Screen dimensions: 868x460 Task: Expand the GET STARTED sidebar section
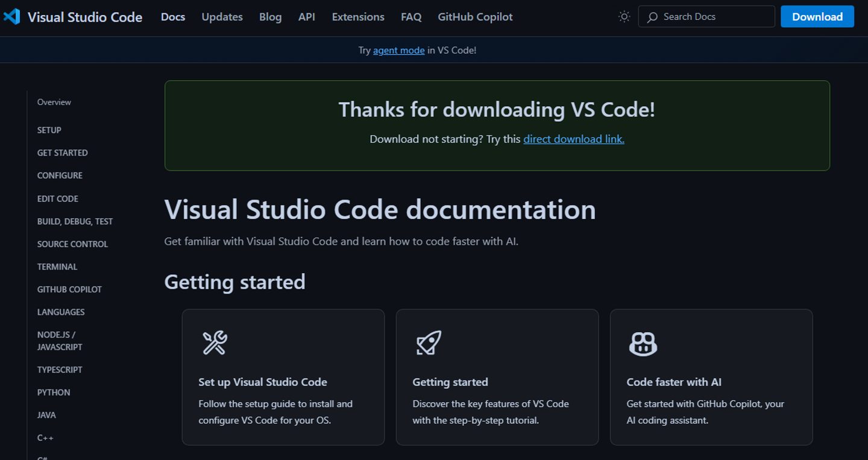click(x=63, y=153)
